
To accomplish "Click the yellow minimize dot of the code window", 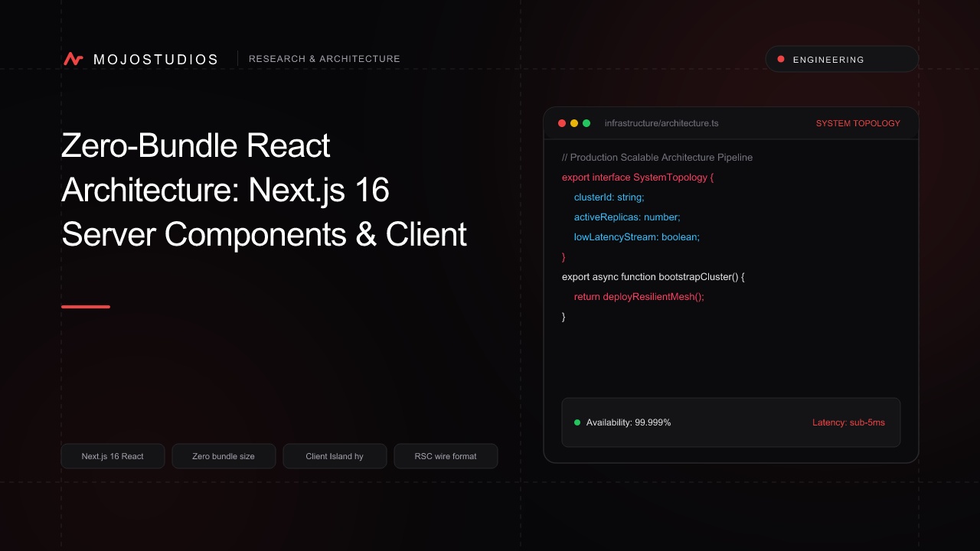I will click(x=574, y=123).
